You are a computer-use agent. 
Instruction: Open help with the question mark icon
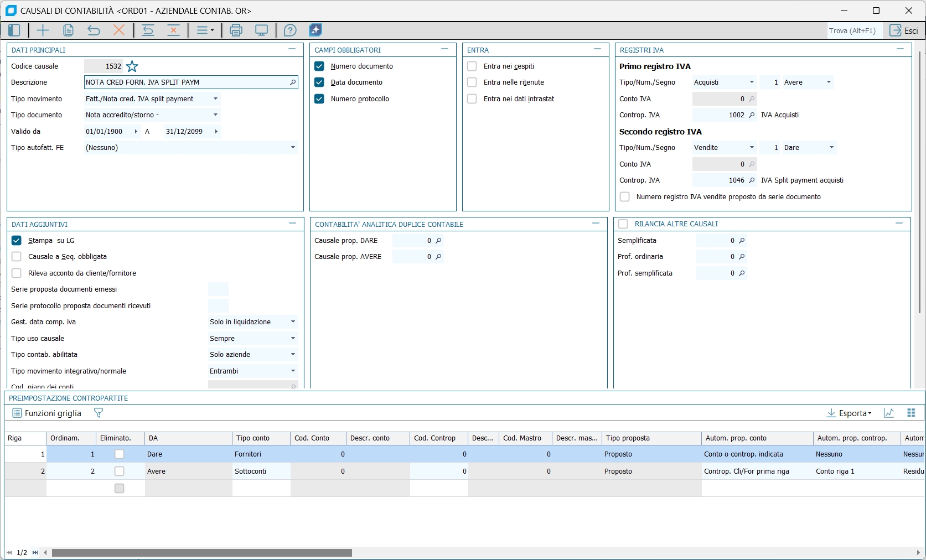point(290,30)
